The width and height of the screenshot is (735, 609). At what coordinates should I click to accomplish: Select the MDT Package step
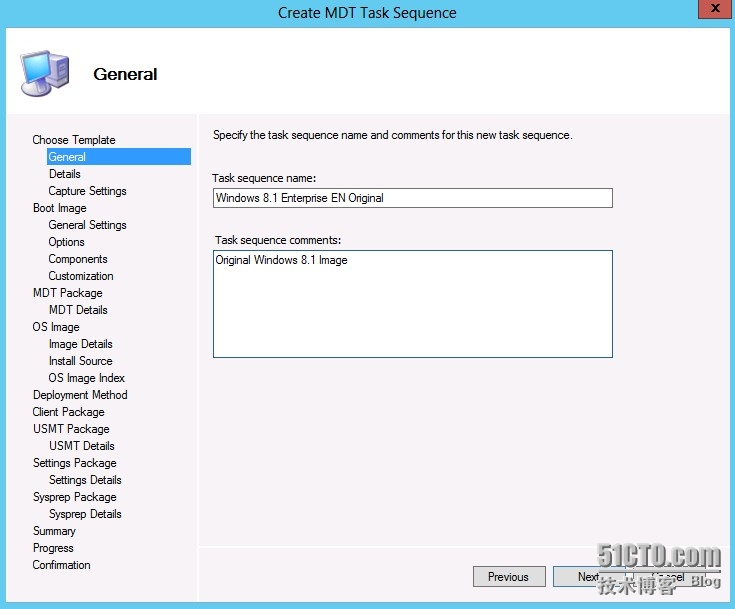click(x=68, y=293)
